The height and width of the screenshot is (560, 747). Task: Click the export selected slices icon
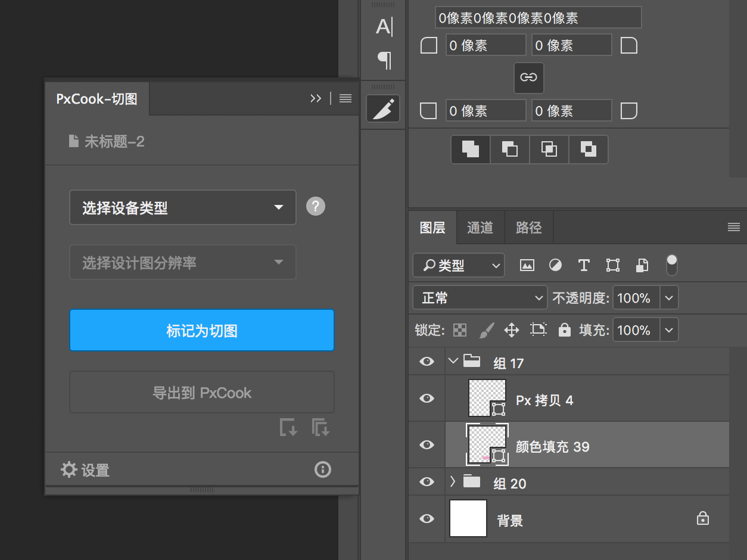click(x=289, y=427)
